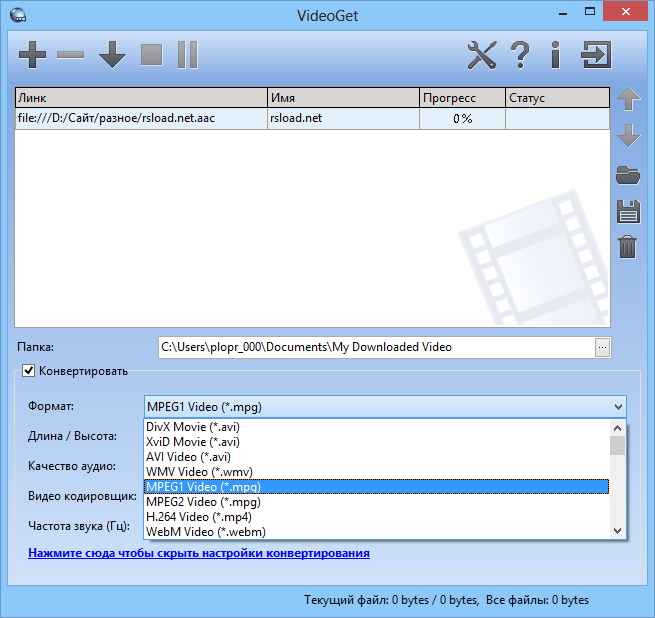Collapse the Формат dropdown arrow
The width and height of the screenshot is (655, 618).
pos(617,407)
